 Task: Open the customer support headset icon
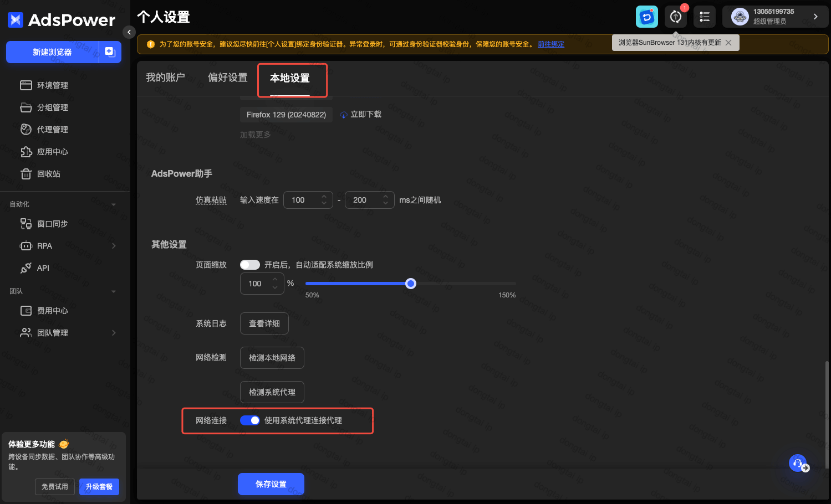point(797,463)
